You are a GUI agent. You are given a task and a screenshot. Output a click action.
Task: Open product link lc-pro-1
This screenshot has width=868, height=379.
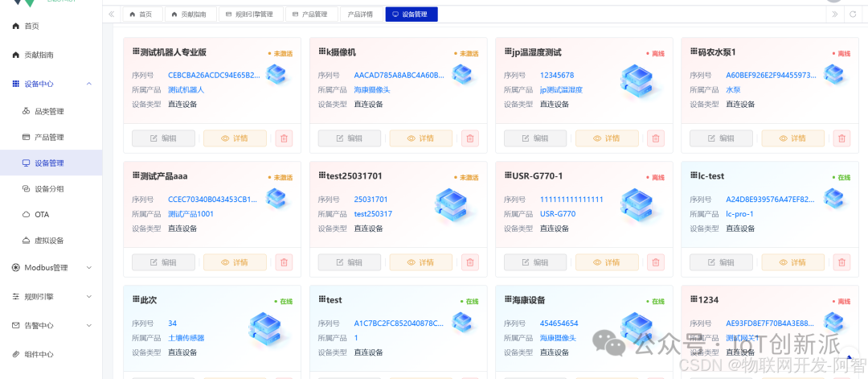click(740, 214)
